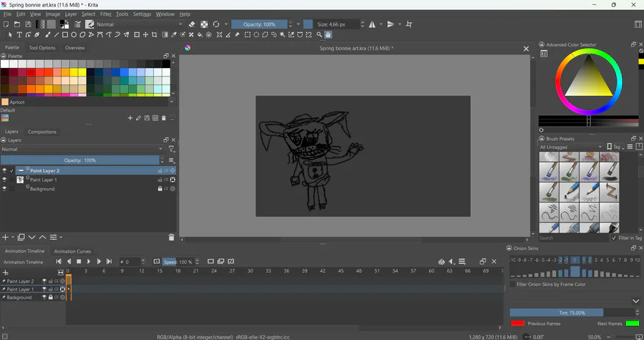Open the Tag button dropdown in Brush Presets
644x340 pixels.
(615, 147)
